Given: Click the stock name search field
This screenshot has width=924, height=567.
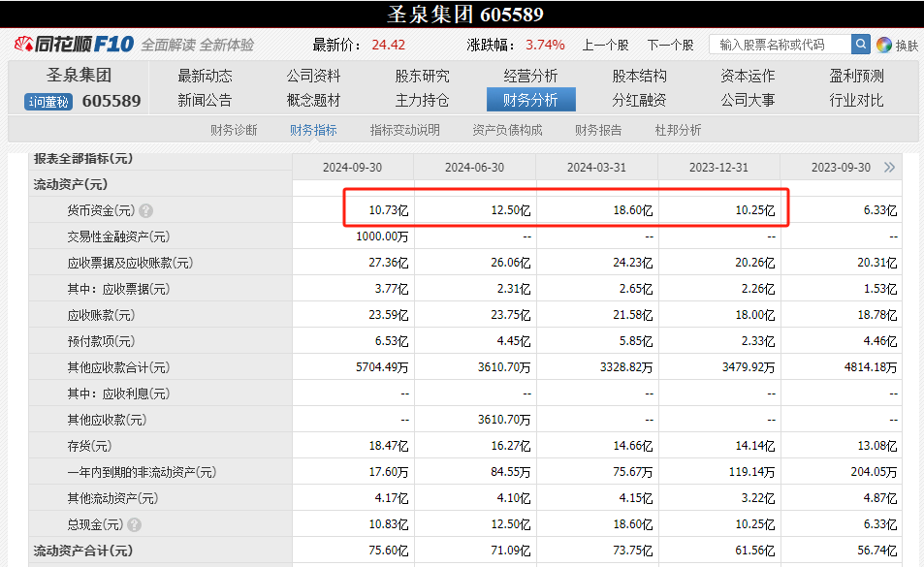Looking at the screenshot, I should pos(781,45).
